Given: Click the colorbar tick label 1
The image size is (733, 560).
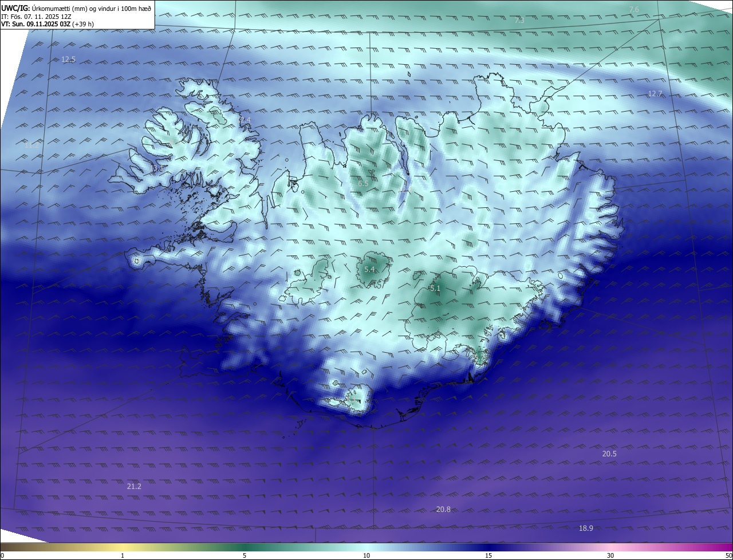Looking at the screenshot, I should click(x=123, y=555).
